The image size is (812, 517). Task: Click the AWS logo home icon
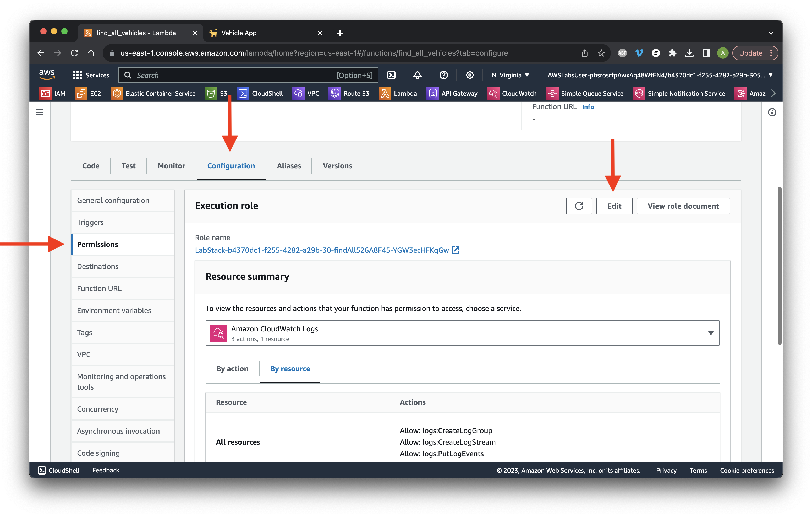pos(47,74)
